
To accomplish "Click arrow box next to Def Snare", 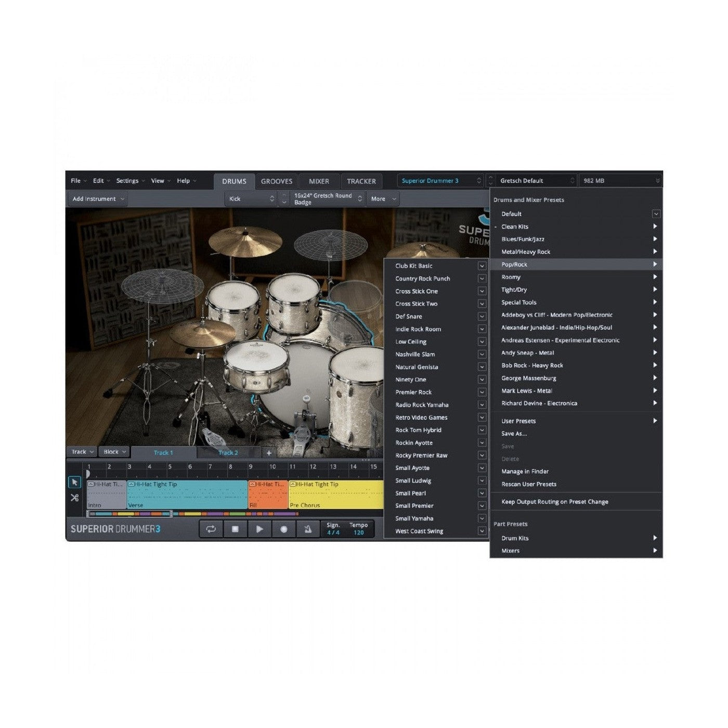I will point(482,317).
